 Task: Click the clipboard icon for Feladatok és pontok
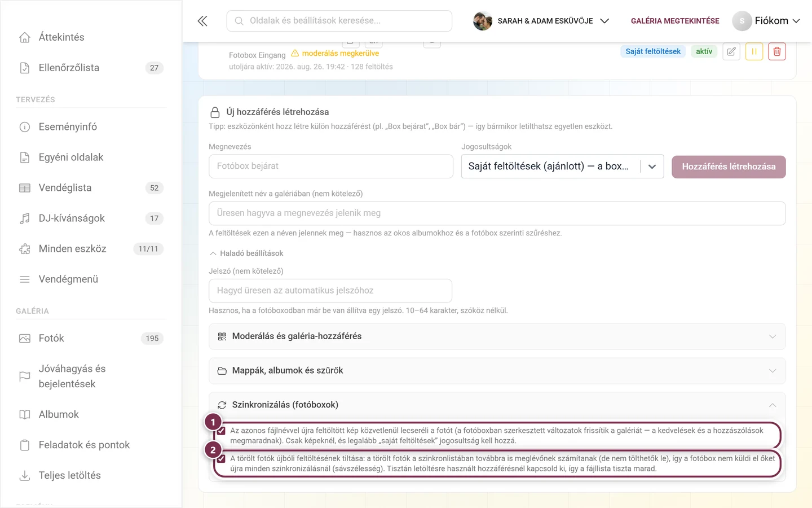[25, 445]
